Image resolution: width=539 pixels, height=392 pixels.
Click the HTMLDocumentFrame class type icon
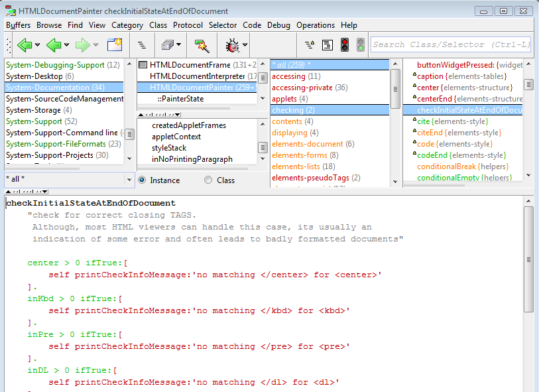(143, 64)
